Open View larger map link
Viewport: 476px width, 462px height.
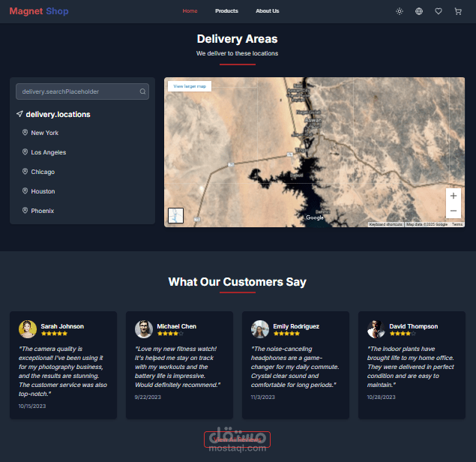190,86
